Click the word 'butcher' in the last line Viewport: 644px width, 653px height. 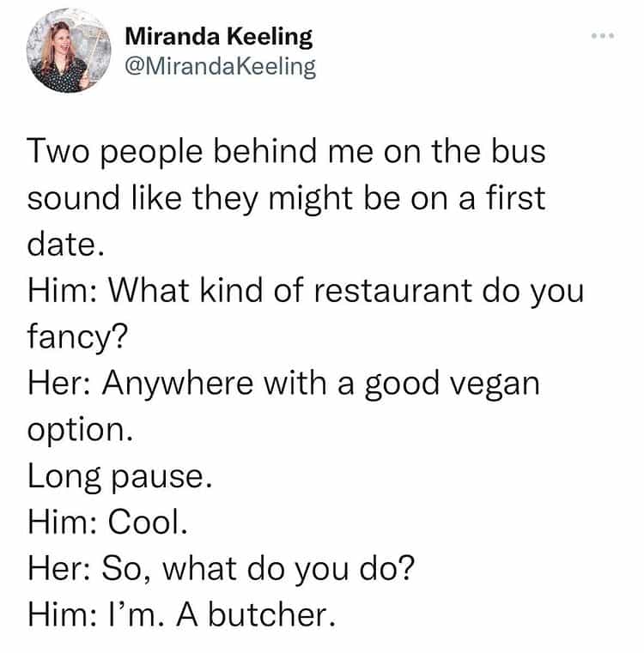(x=278, y=612)
